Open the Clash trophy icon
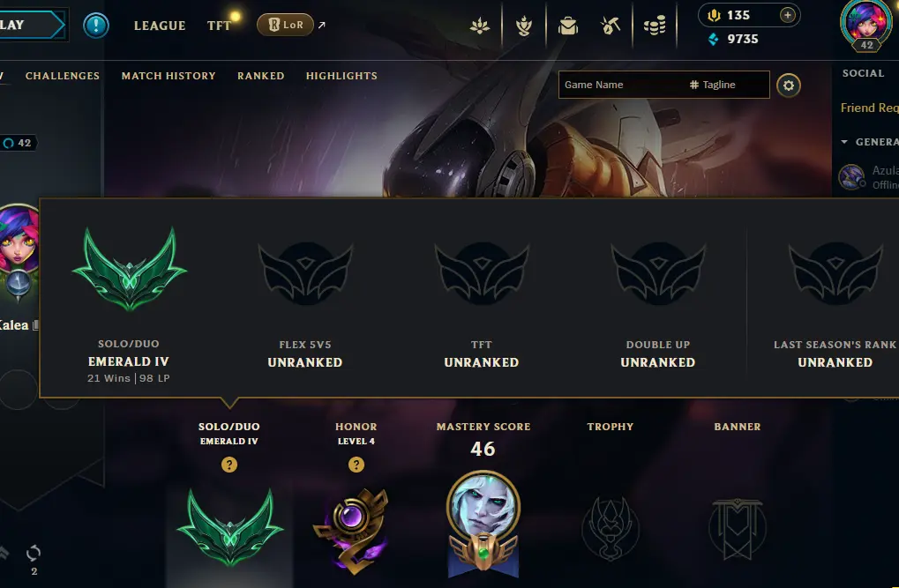The height and width of the screenshot is (588, 899). point(523,26)
